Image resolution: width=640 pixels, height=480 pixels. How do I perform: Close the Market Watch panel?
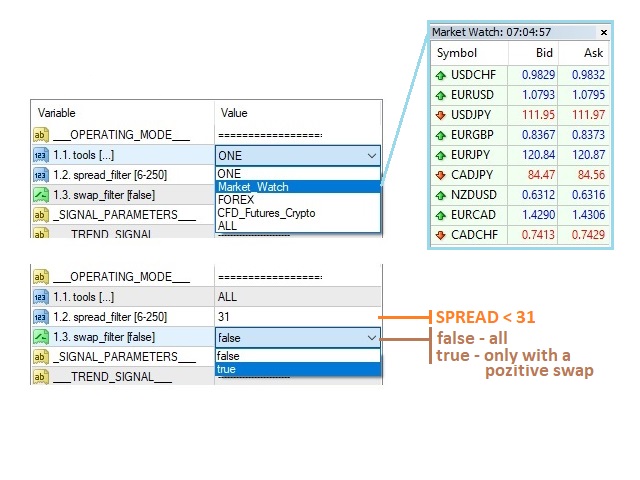pos(604,32)
